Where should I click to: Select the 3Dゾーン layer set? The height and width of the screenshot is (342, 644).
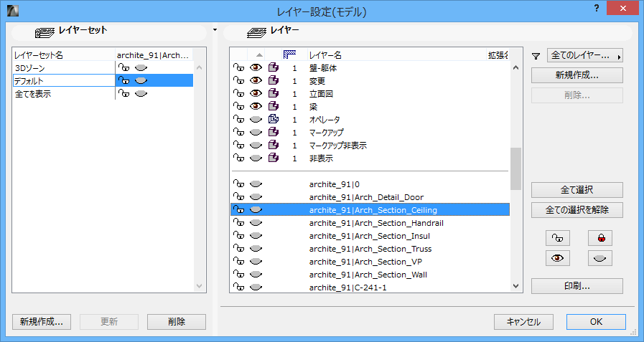(30, 67)
